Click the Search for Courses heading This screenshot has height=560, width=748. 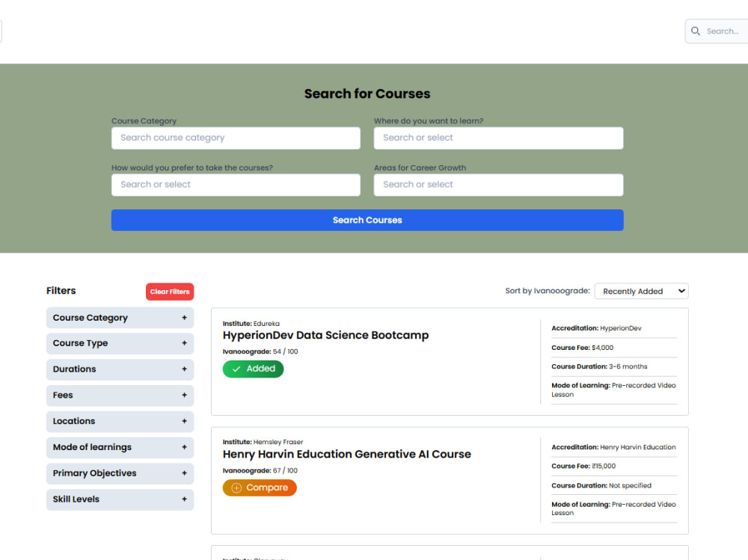point(367,93)
